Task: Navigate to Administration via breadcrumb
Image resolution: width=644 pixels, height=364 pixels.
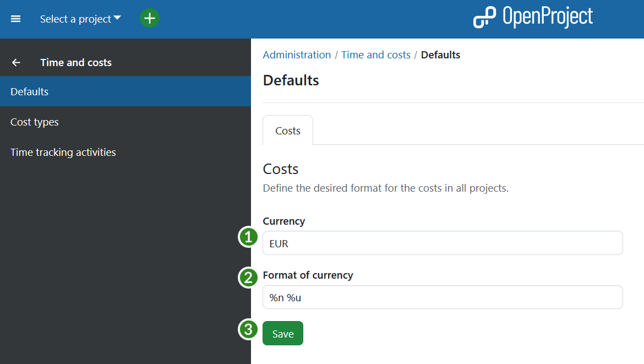Action: click(x=297, y=55)
